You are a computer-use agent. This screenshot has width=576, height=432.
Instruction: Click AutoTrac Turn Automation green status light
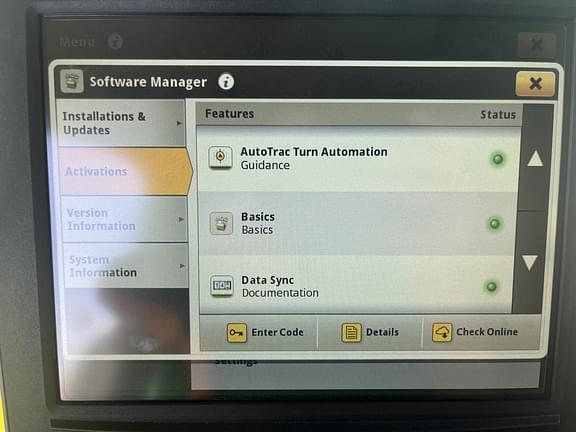coord(497,159)
